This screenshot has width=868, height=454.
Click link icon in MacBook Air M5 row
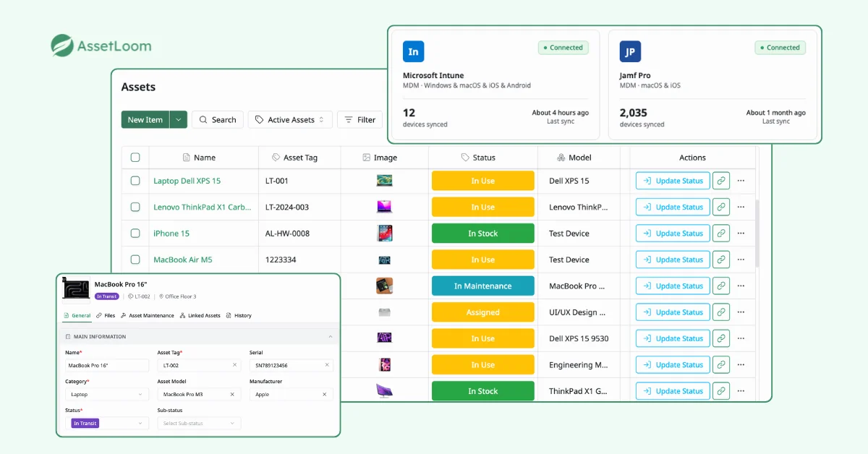coord(721,260)
